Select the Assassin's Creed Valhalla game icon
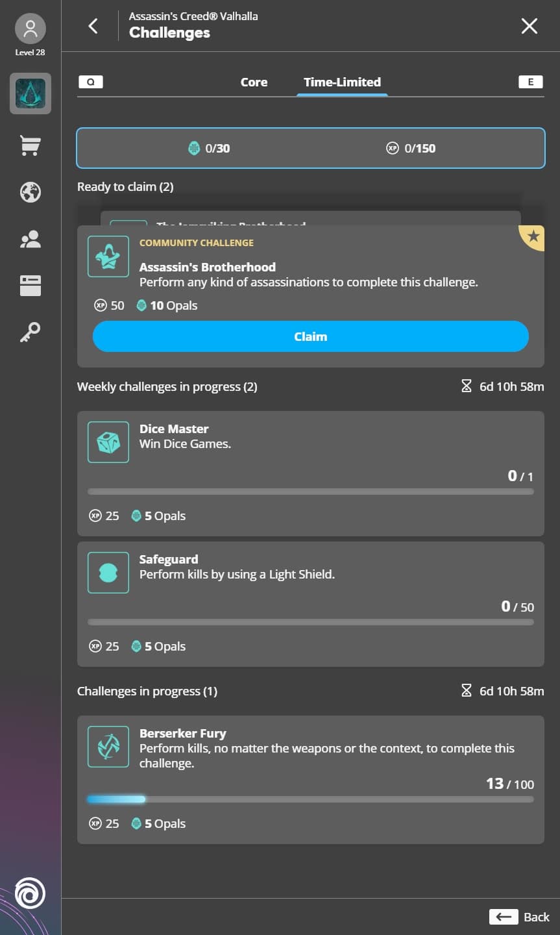Screen dimensions: 560x935 [30, 94]
